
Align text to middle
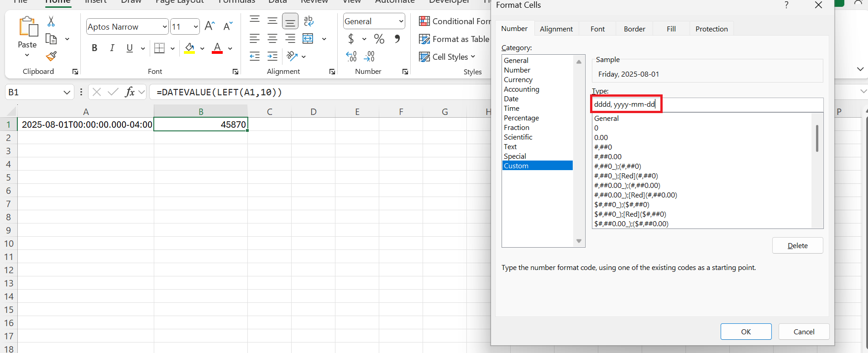click(272, 21)
